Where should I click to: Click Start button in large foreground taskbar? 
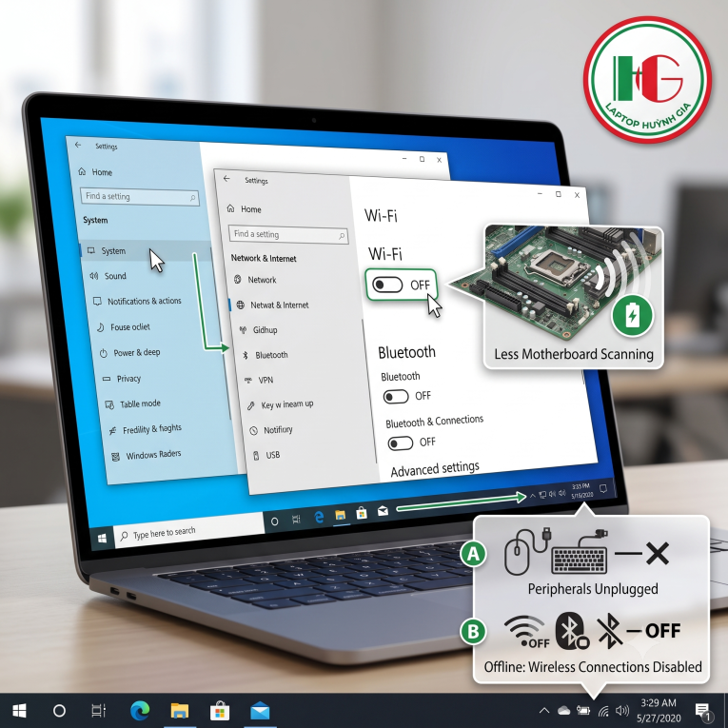click(19, 710)
